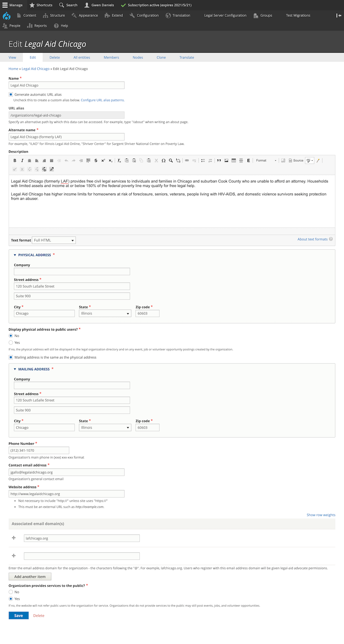Apply subscript formatting
The height and width of the screenshot is (644, 344).
pos(110,160)
